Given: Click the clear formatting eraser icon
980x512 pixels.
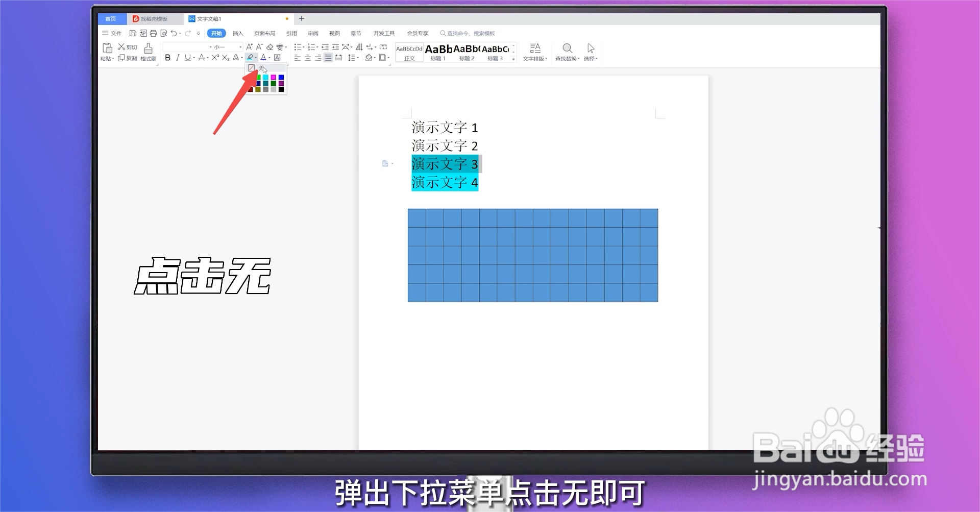Looking at the screenshot, I should 270,47.
